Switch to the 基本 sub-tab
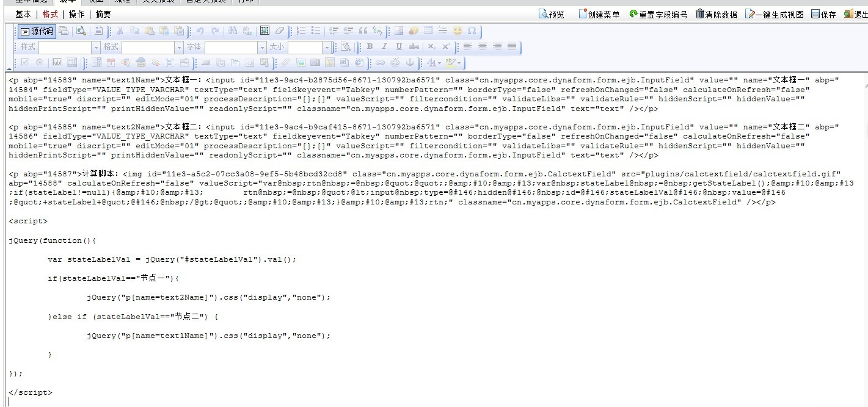Screen dimensions: 868x407 tap(23, 14)
